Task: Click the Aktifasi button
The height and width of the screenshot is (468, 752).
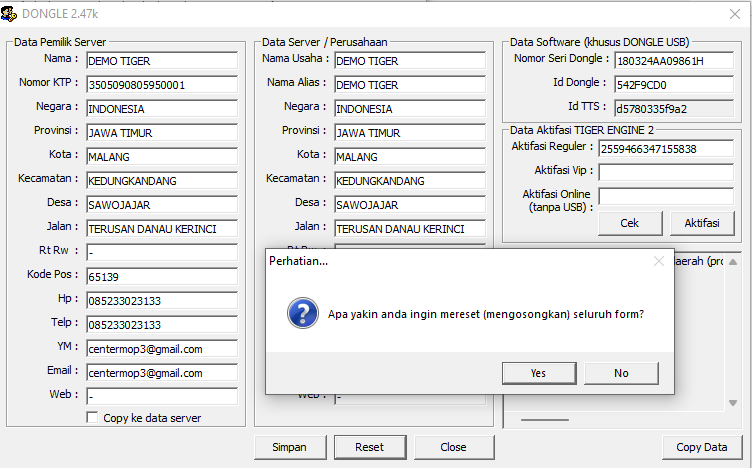Action: [x=702, y=223]
